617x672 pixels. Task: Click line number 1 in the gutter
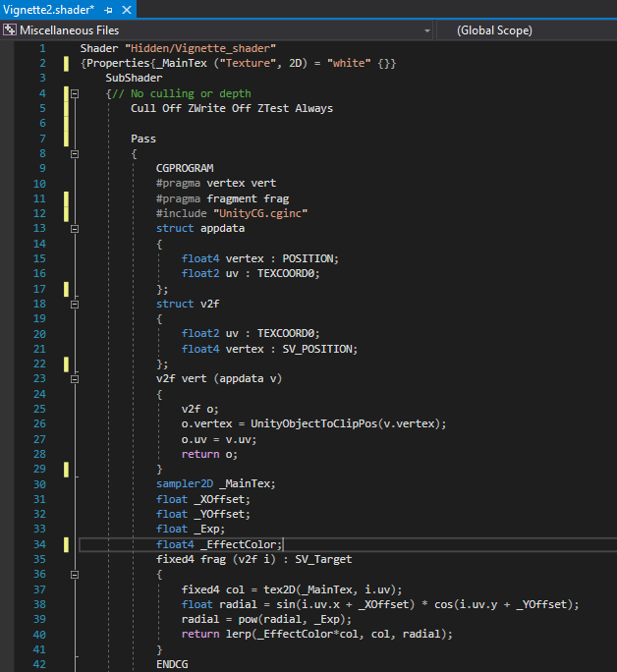[x=41, y=48]
